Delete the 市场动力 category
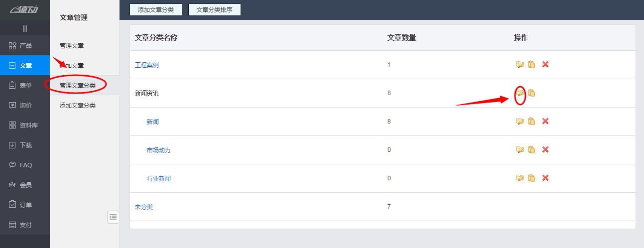Image resolution: width=644 pixels, height=248 pixels. pos(545,150)
